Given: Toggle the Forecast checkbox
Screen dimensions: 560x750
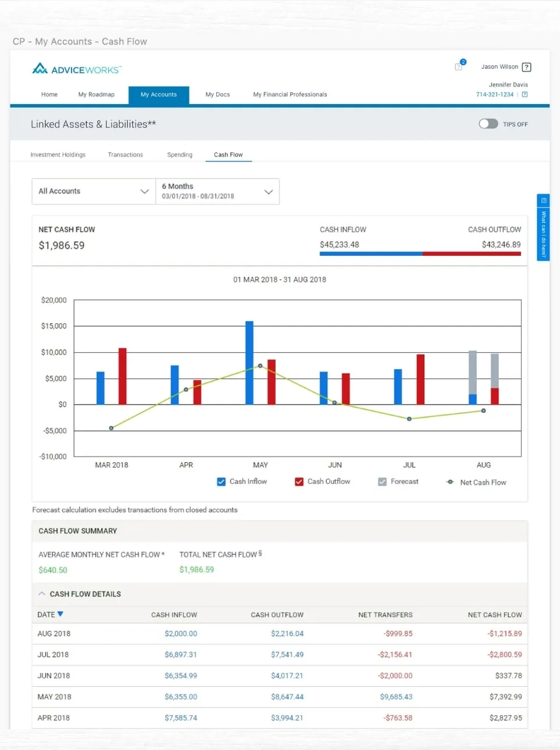Looking at the screenshot, I should [x=382, y=481].
